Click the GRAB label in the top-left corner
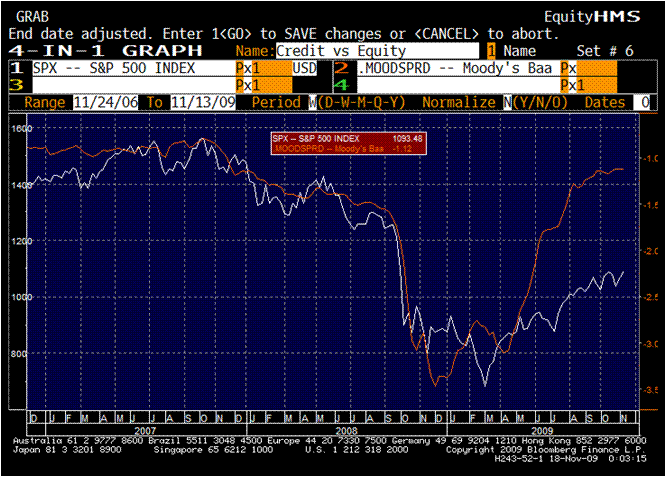 (x=33, y=17)
